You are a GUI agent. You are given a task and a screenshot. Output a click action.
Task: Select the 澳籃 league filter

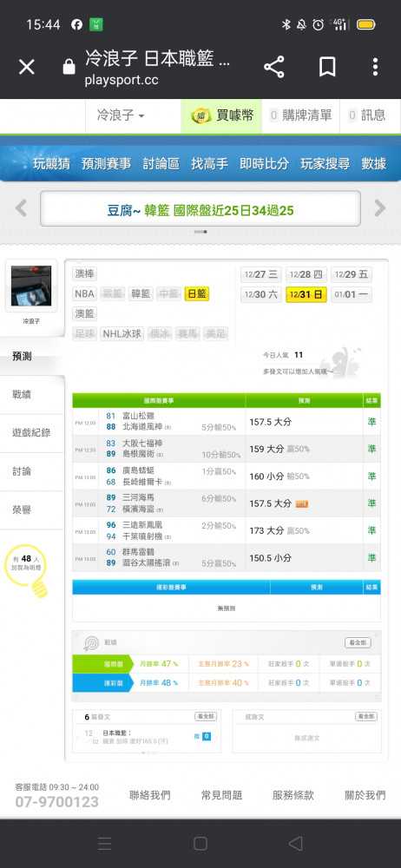(x=85, y=314)
